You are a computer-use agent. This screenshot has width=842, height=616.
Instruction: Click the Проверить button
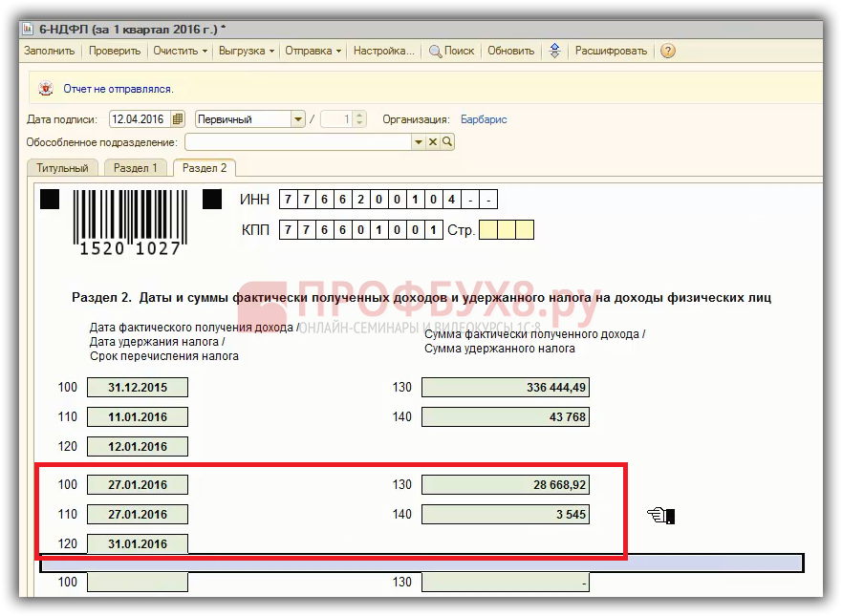coord(115,51)
